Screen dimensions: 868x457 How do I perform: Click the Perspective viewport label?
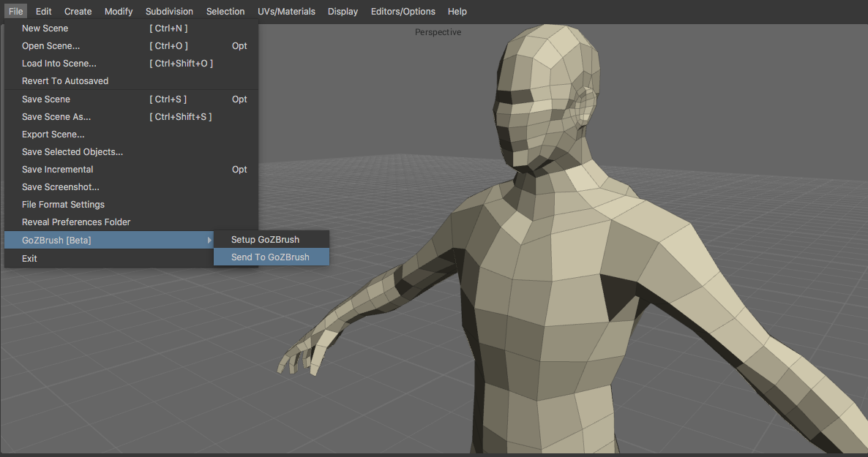pyautogui.click(x=438, y=32)
